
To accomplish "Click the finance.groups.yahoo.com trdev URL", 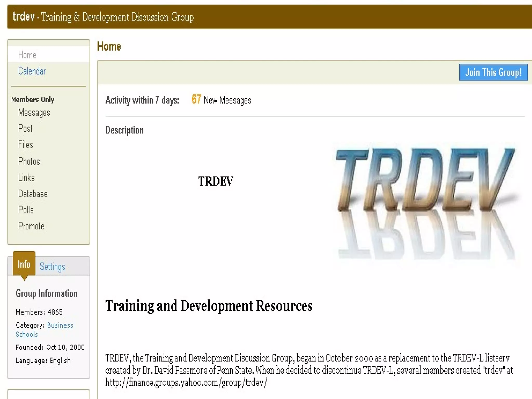I will pyautogui.click(x=186, y=383).
